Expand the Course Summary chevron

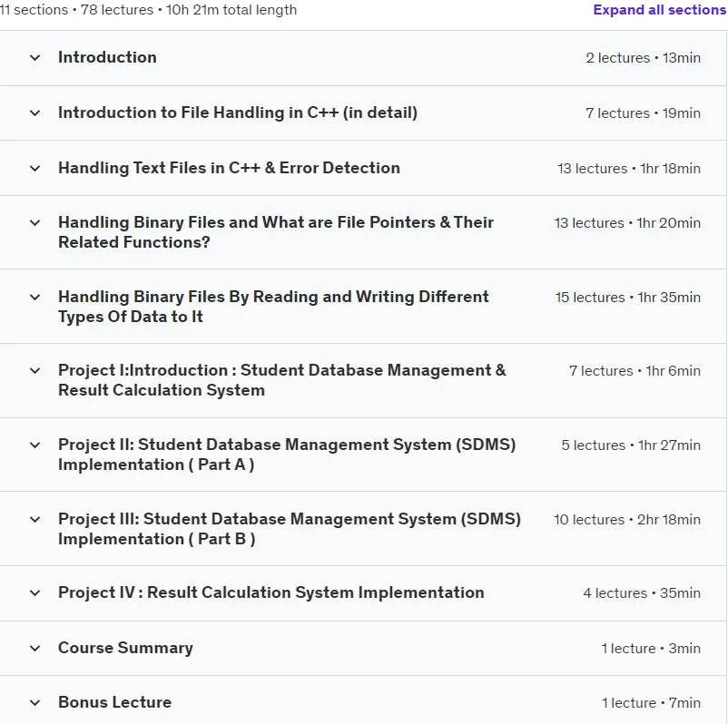tap(34, 648)
